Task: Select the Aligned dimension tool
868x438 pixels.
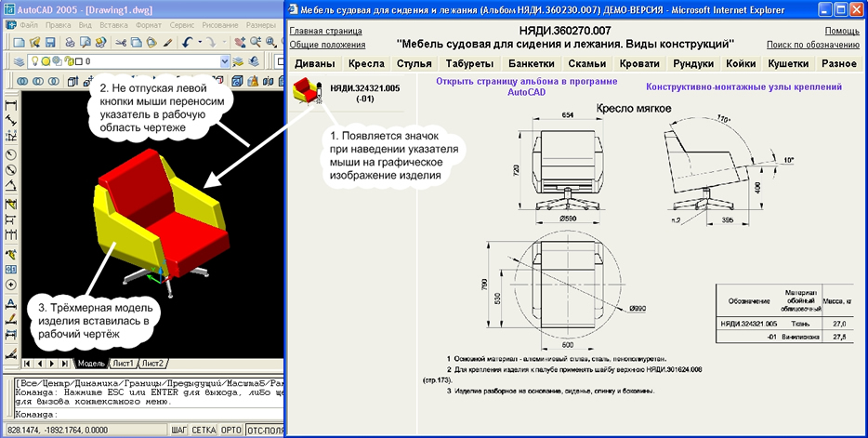Action: (10, 120)
